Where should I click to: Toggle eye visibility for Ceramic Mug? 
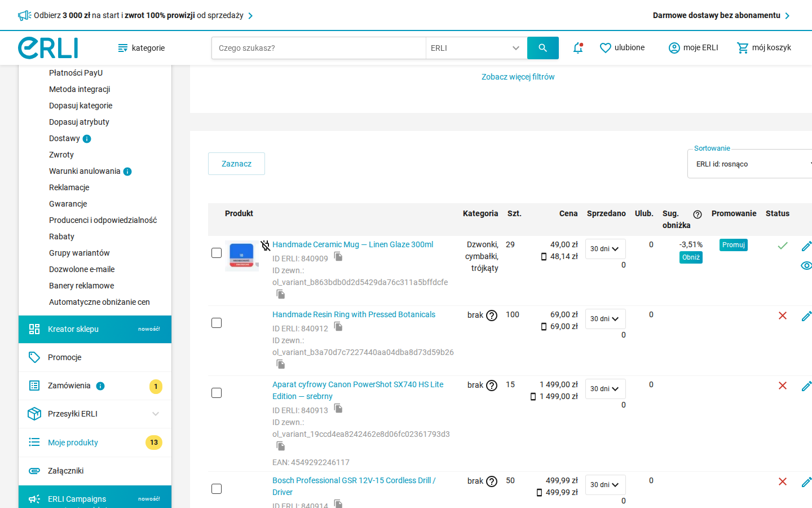pos(806,265)
